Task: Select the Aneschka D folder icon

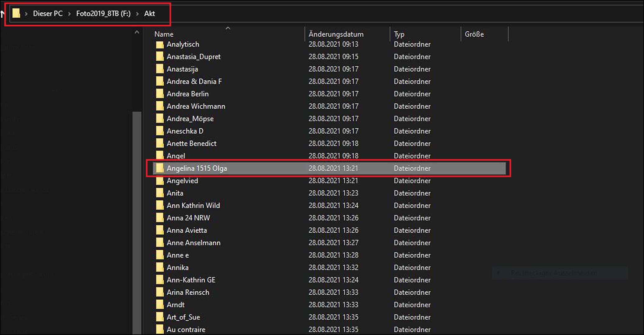Action: tap(160, 131)
